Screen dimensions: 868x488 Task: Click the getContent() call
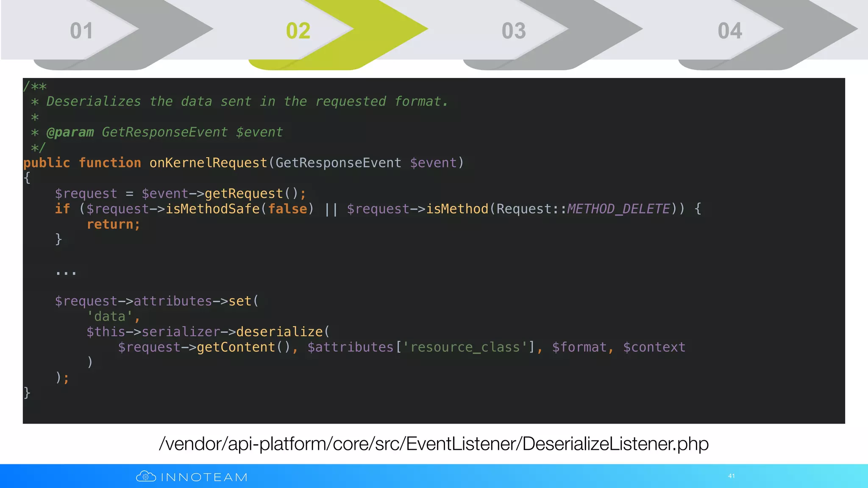pos(244,347)
